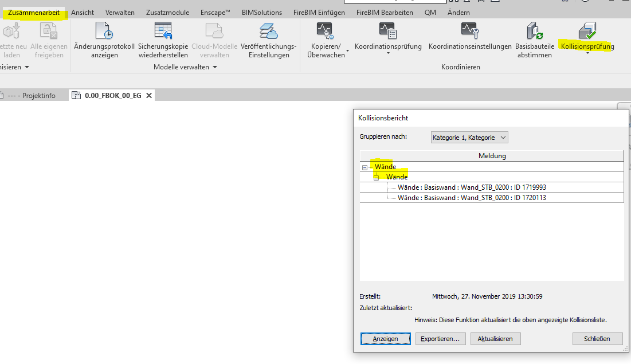The image size is (631, 364).
Task: Expand the Modelle verwalten panel arrow
Action: (215, 67)
